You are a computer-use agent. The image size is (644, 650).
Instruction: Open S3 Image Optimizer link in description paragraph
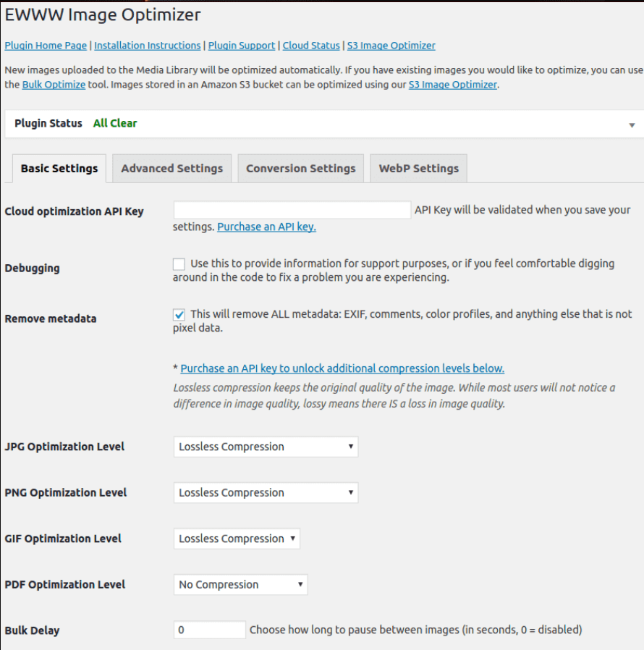pos(453,85)
